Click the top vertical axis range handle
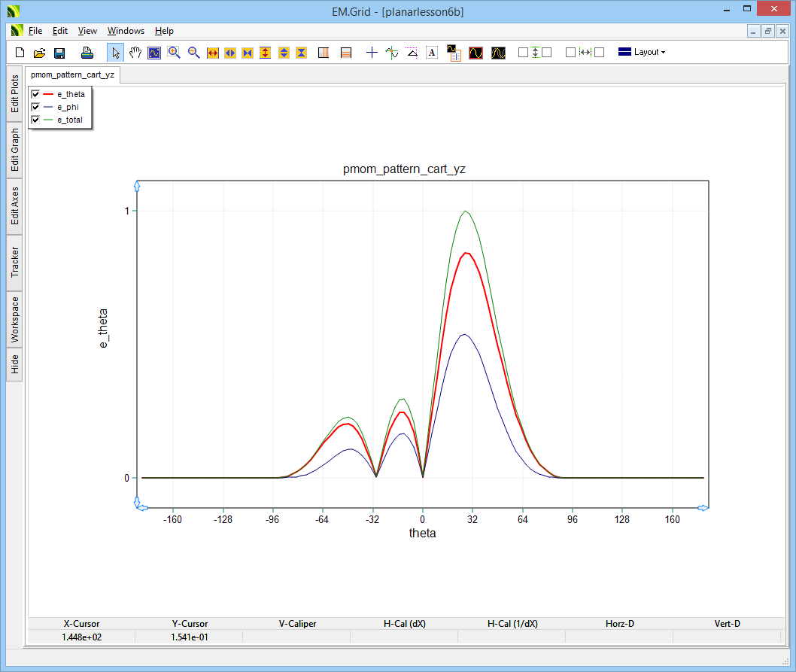This screenshot has width=796, height=672. (137, 185)
